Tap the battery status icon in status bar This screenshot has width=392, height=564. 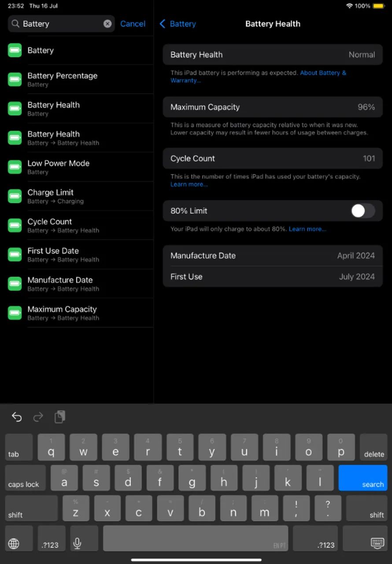378,6
